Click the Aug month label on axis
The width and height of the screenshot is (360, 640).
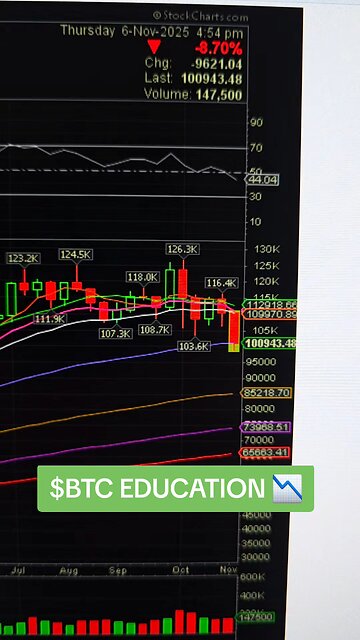click(69, 571)
